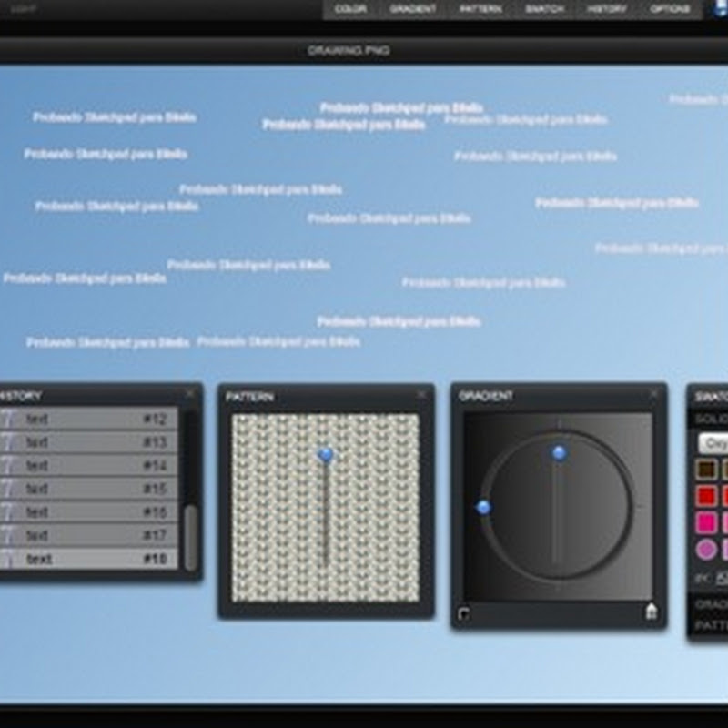Click the T icon on history row #17
The height and width of the screenshot is (728, 728).
tap(8, 535)
